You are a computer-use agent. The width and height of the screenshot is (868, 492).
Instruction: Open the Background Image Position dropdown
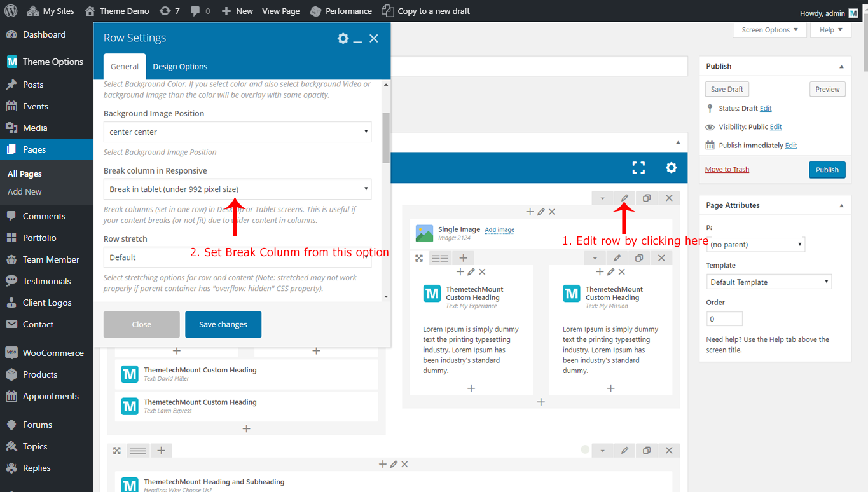click(237, 132)
